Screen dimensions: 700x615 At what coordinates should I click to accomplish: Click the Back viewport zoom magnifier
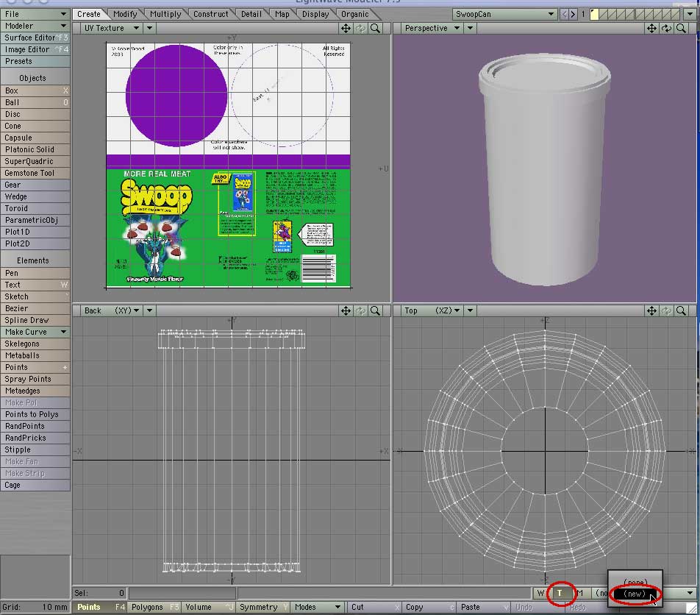(x=376, y=310)
